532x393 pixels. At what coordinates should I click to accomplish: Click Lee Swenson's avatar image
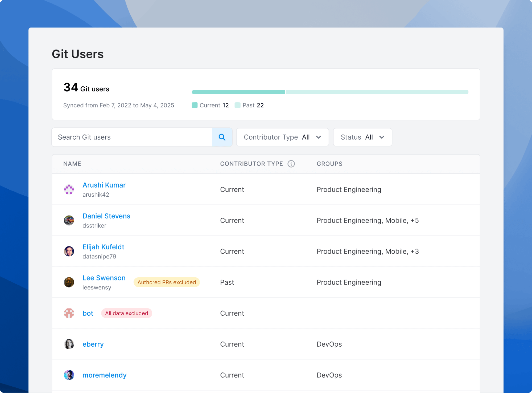click(x=69, y=282)
